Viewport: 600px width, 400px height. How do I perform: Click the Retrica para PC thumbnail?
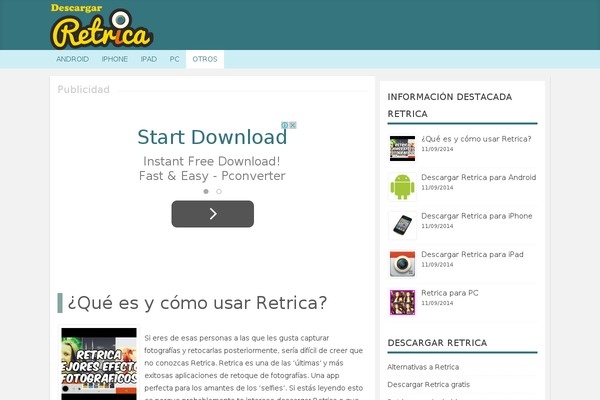pos(402,302)
